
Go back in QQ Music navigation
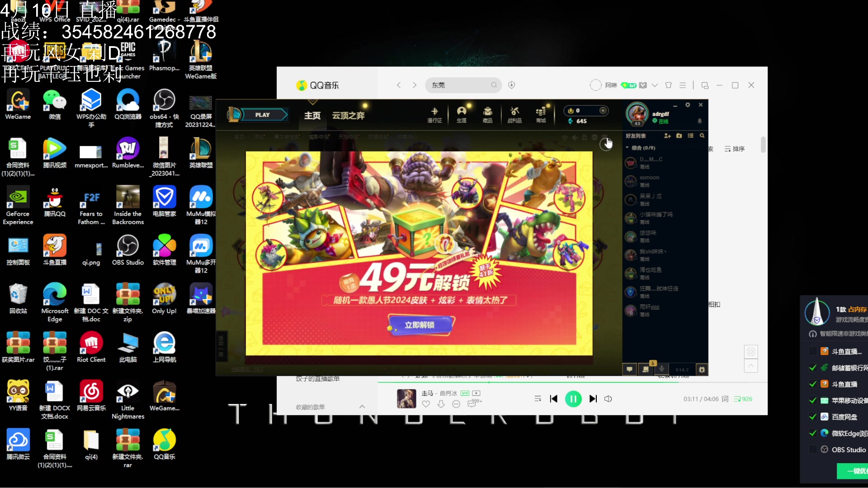399,85
